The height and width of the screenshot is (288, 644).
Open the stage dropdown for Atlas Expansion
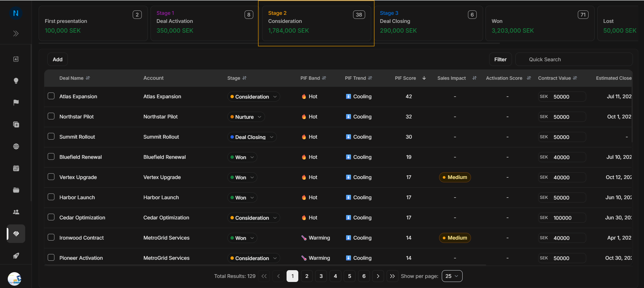click(x=254, y=97)
